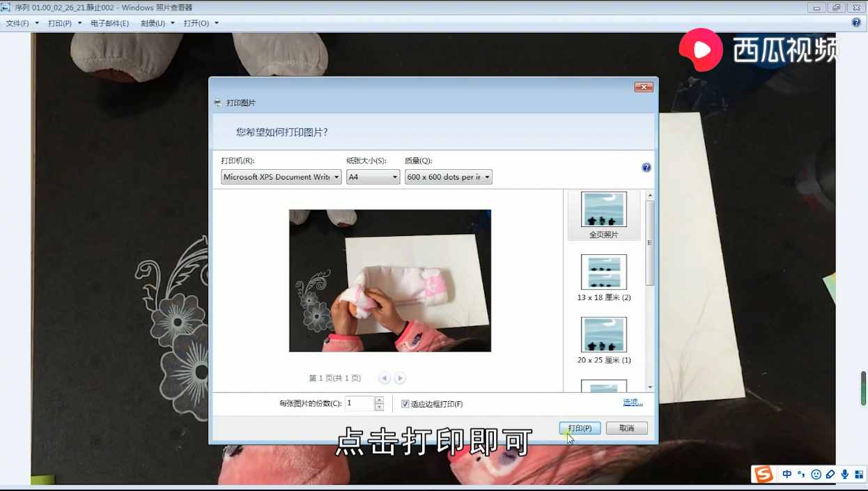Click the print preview image
Screen dimensions: 868x491
point(390,281)
